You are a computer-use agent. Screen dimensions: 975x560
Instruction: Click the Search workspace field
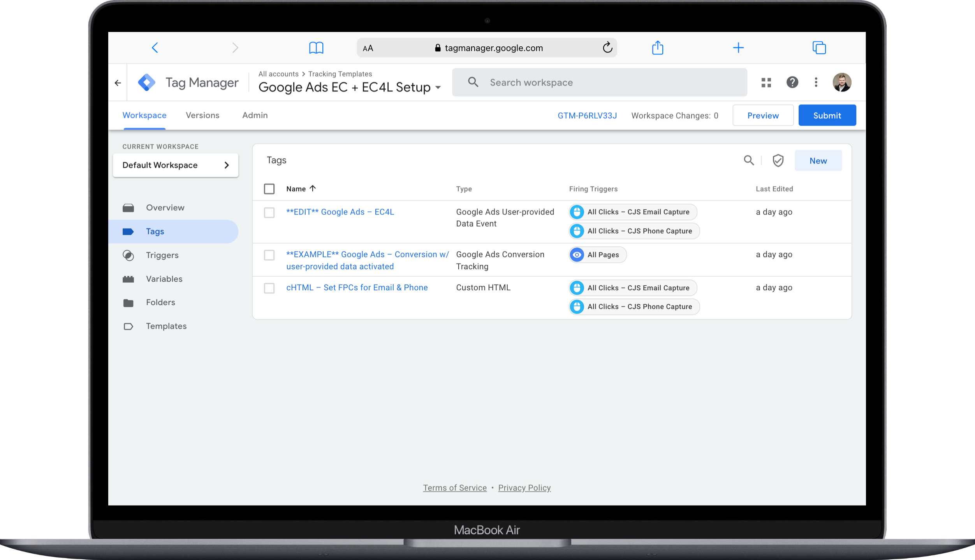(600, 83)
